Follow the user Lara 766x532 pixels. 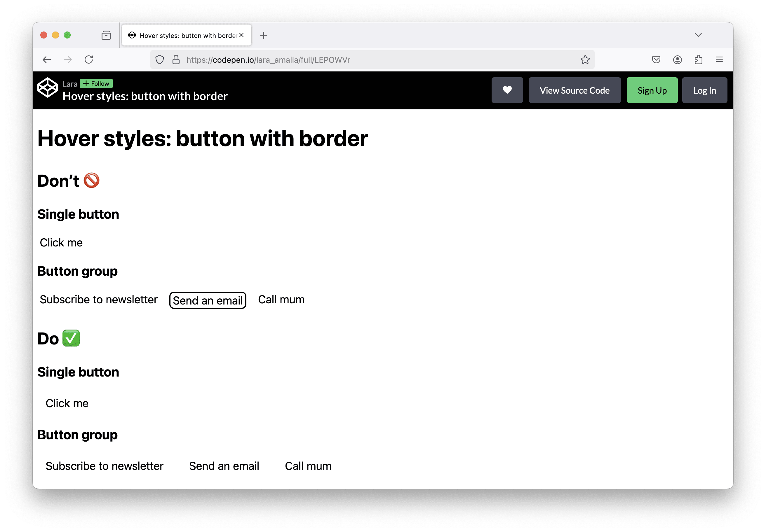pyautogui.click(x=96, y=83)
